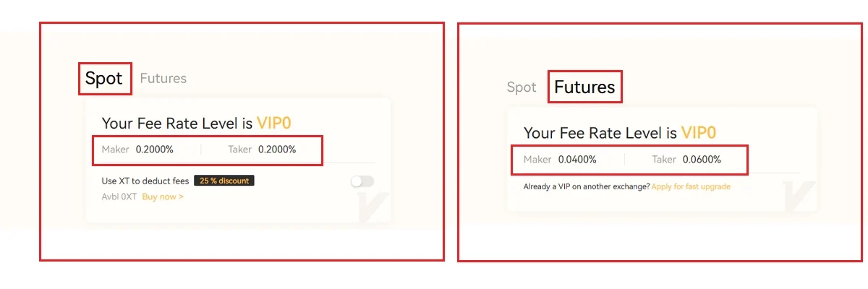Switch to the greyed Futures tab beside the active Spot tab
Image resolution: width=868 pixels, height=289 pixels.
coord(163,78)
